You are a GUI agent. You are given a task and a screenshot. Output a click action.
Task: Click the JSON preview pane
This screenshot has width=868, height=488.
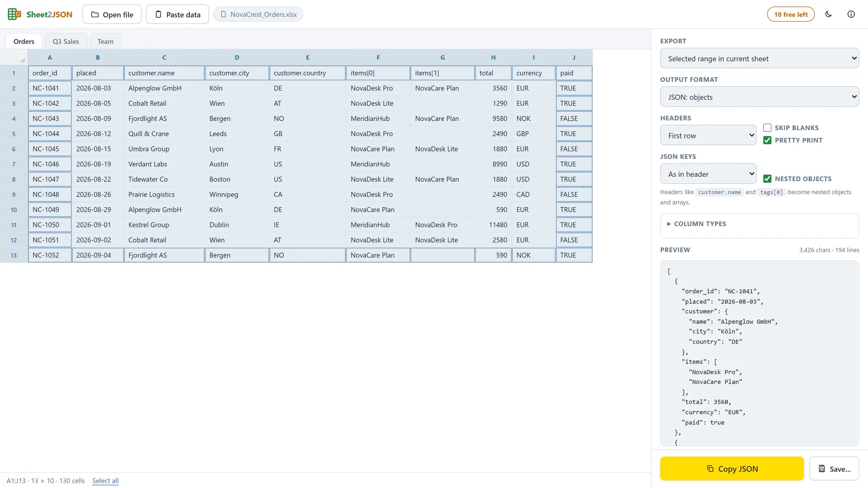point(759,353)
